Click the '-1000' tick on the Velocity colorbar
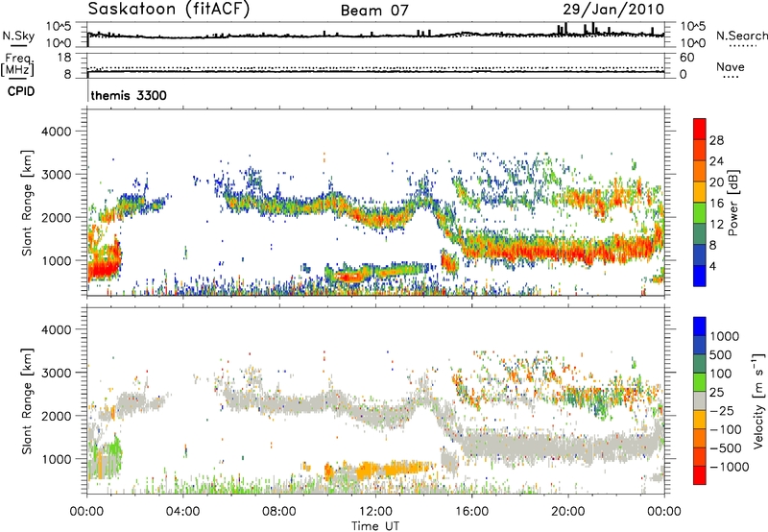This screenshot has width=768, height=532. point(730,467)
